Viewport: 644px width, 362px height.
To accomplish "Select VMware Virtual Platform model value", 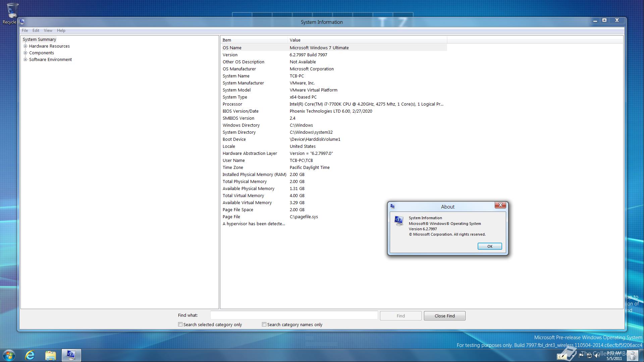I will point(313,90).
